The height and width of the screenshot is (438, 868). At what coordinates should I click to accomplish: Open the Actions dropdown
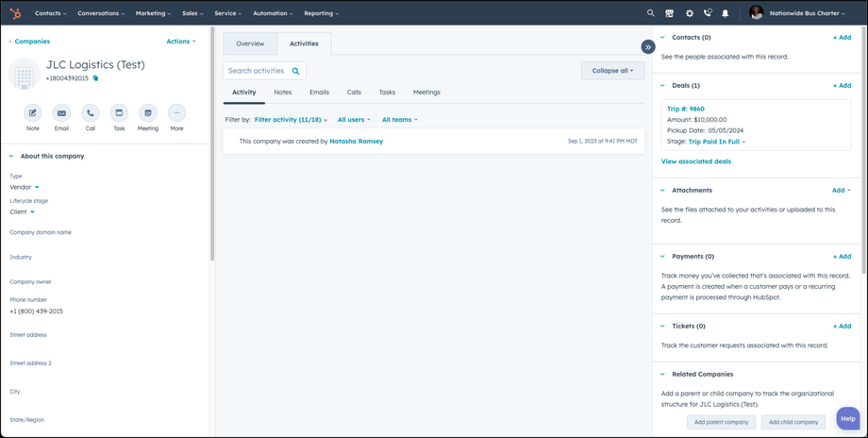(x=181, y=42)
